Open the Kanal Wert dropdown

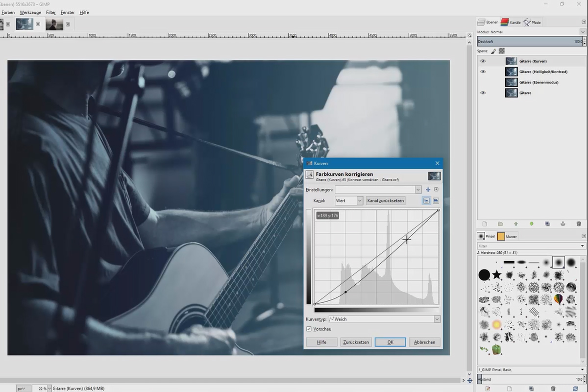pyautogui.click(x=349, y=200)
